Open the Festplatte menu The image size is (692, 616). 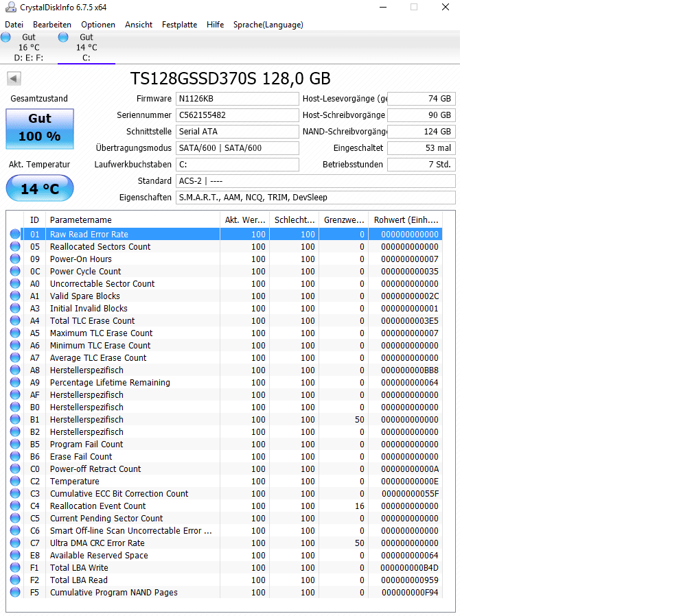(179, 25)
